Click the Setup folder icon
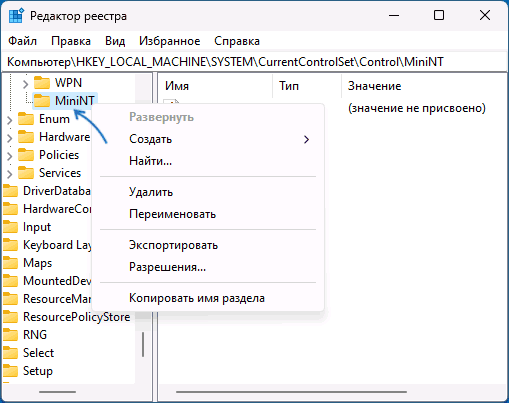The width and height of the screenshot is (509, 403). tap(10, 371)
